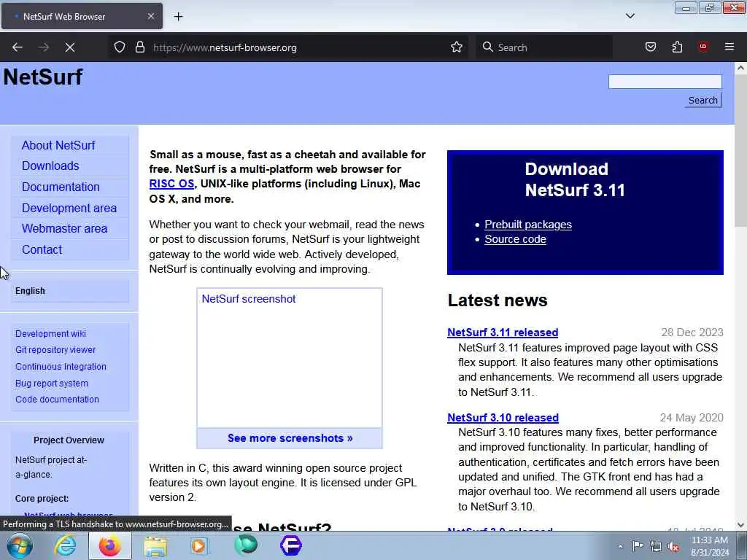This screenshot has width=747, height=560.
Task: Open the Firefox hamburger menu
Action: (729, 47)
